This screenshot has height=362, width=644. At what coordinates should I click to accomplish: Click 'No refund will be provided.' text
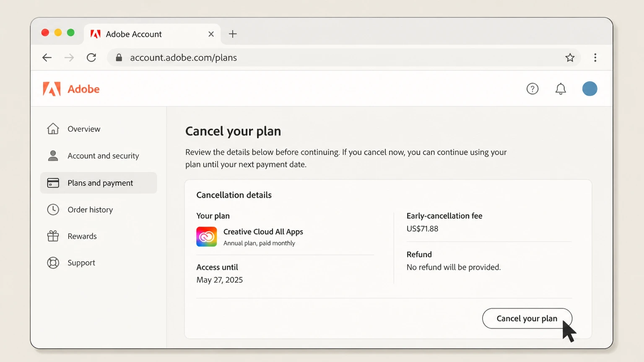tap(454, 267)
